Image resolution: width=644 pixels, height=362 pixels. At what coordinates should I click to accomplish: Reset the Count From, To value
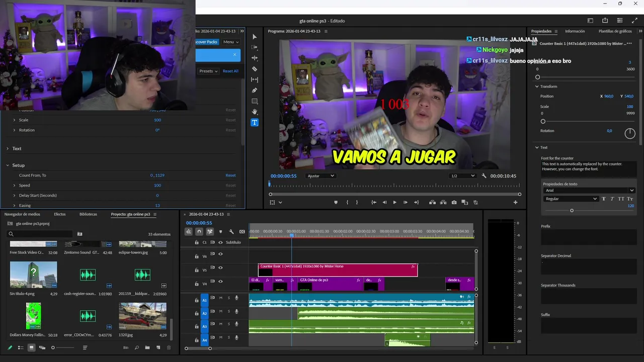point(230,175)
